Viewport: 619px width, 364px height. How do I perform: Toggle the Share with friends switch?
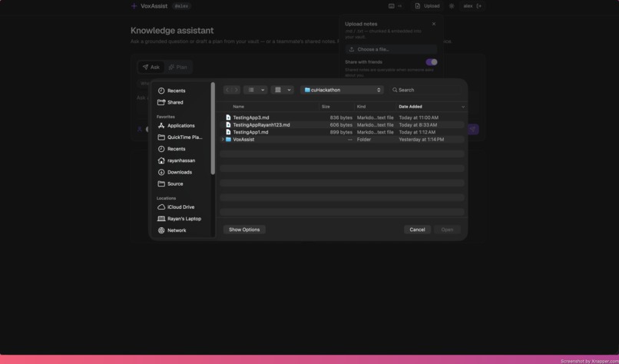[431, 62]
